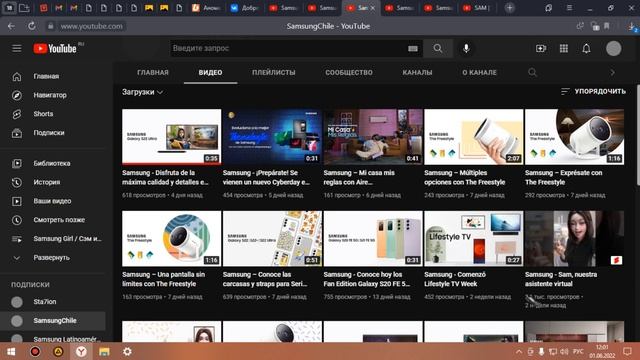The width and height of the screenshot is (640, 360).
Task: Open the YouTube apps grid icon
Action: point(564,49)
